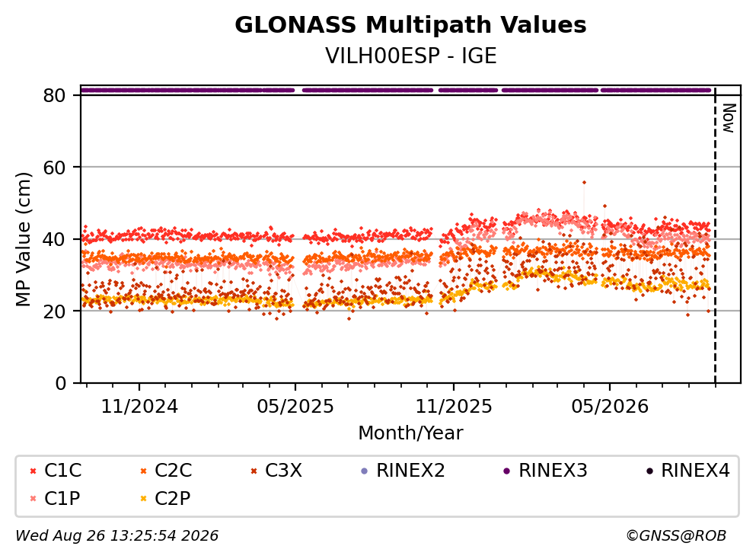Click the 05/2025 x-axis tick label
The image size is (756, 559).
pos(295,407)
